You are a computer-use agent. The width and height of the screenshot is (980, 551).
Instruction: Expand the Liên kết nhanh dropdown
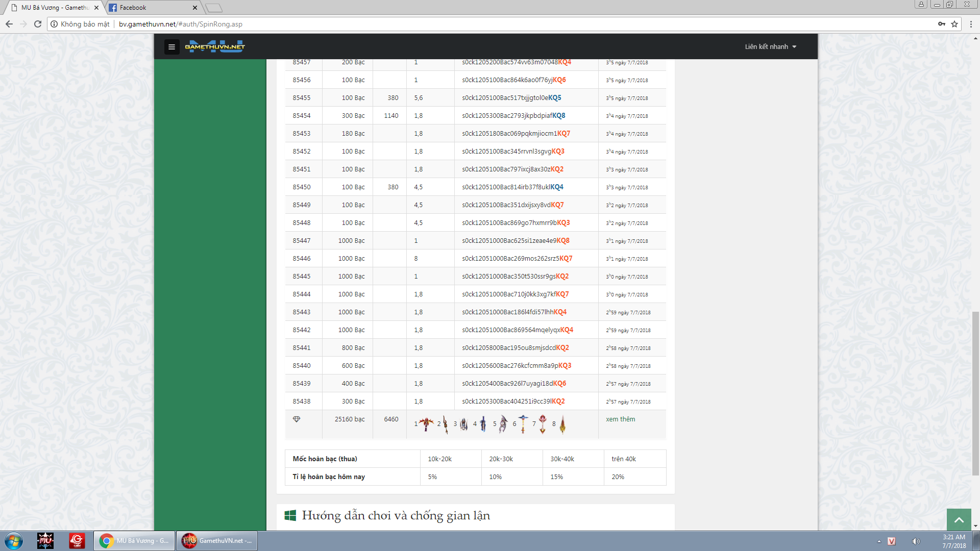click(770, 46)
